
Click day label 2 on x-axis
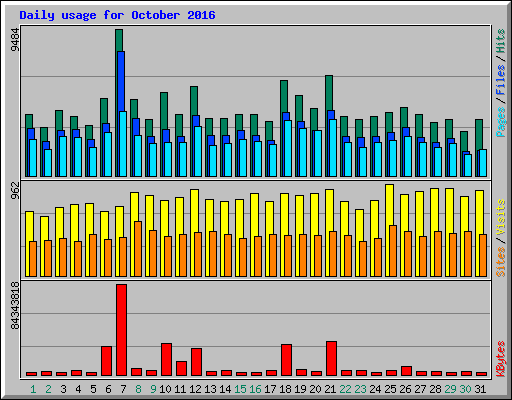click(48, 389)
